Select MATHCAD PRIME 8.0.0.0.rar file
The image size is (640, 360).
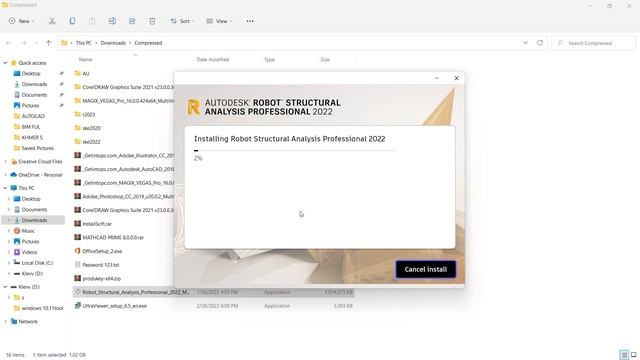113,237
